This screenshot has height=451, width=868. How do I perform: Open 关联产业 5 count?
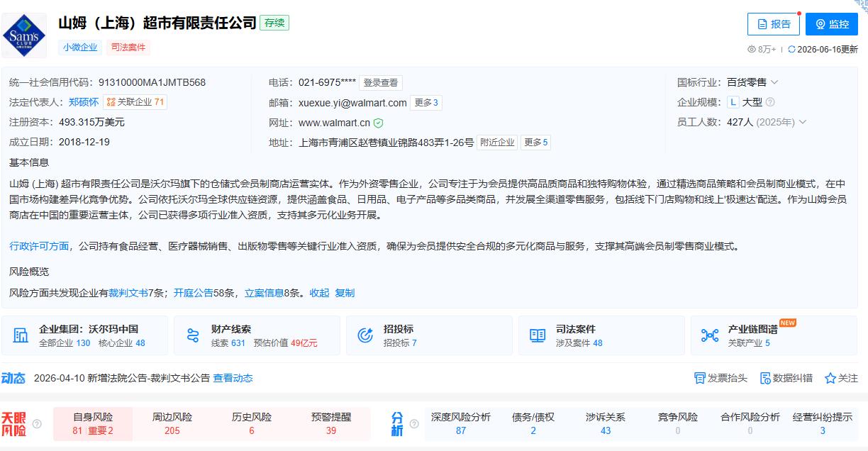(749, 343)
